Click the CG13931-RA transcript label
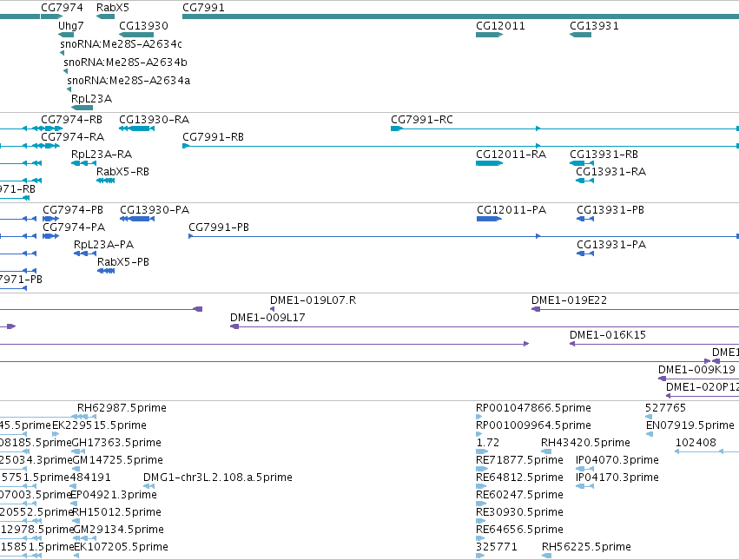Screen dimensions: 739x560 (x=610, y=172)
